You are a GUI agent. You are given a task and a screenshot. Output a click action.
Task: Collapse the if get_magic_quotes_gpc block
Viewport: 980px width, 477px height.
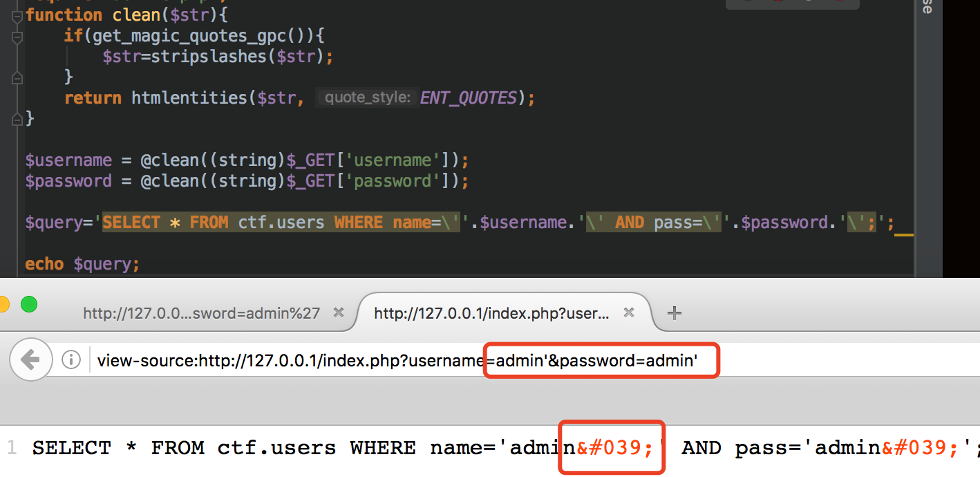pos(17,37)
